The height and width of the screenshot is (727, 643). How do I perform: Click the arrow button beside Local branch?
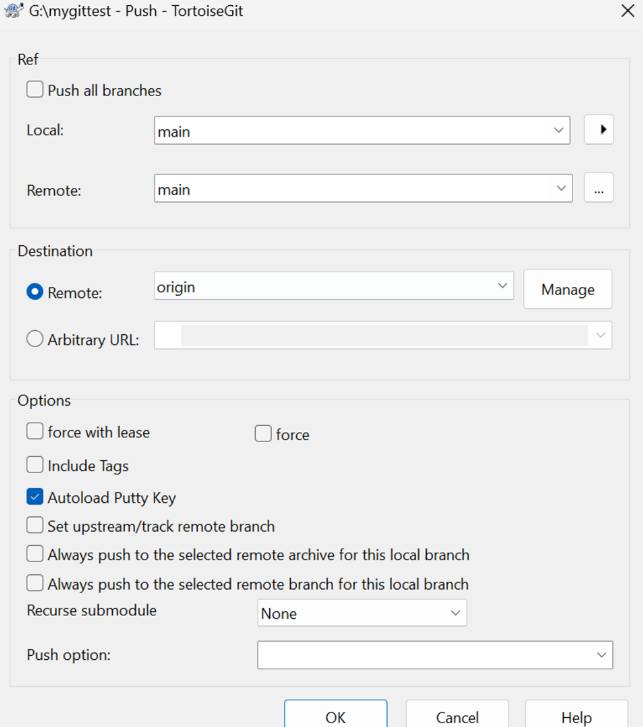598,129
